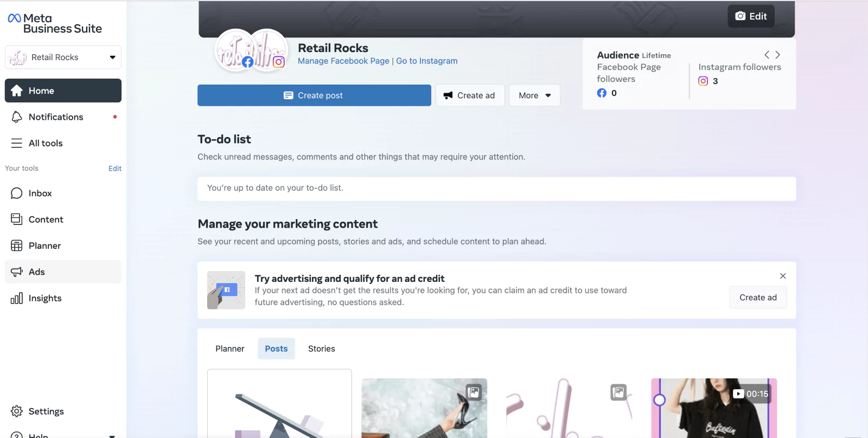Click the Settings gear icon
This screenshot has width=868, height=438.
tap(17, 411)
